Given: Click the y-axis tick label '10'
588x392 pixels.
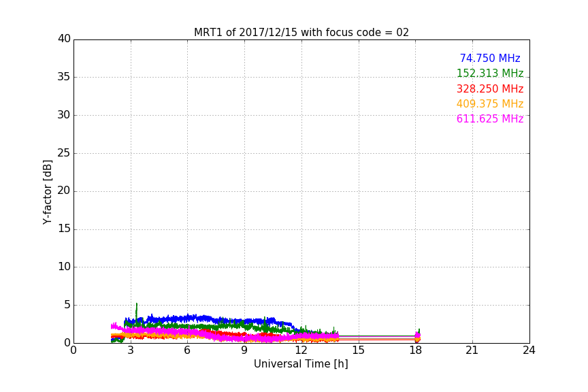Looking at the screenshot, I should click(64, 267).
